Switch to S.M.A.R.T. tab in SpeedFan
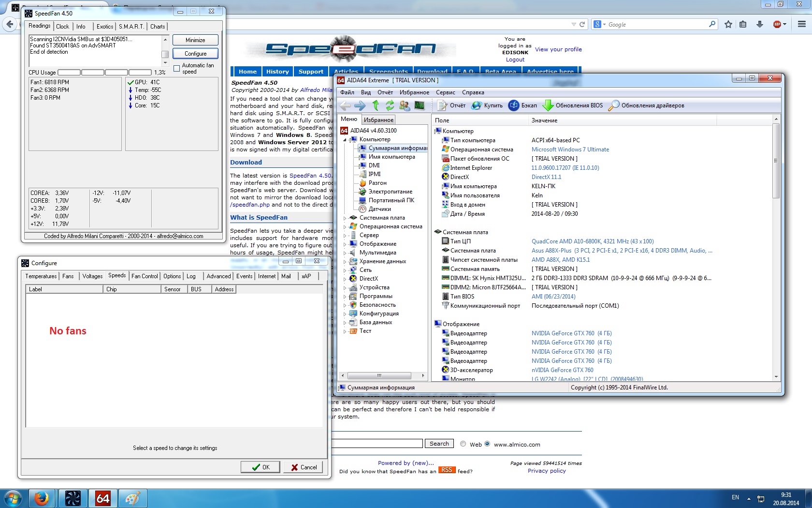The height and width of the screenshot is (508, 812). [131, 27]
